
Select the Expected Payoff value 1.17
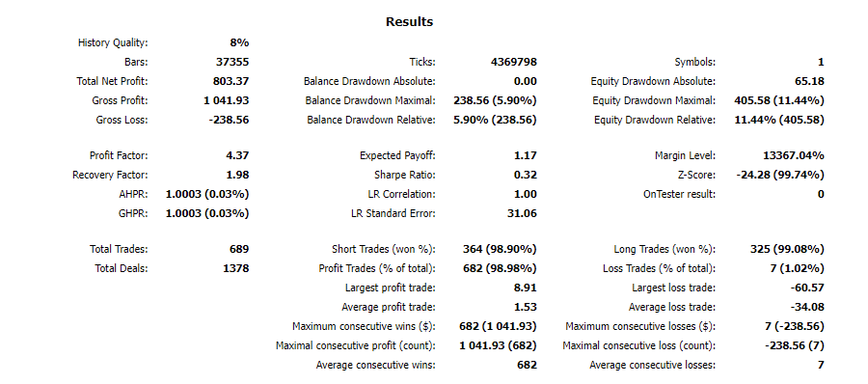tap(526, 155)
